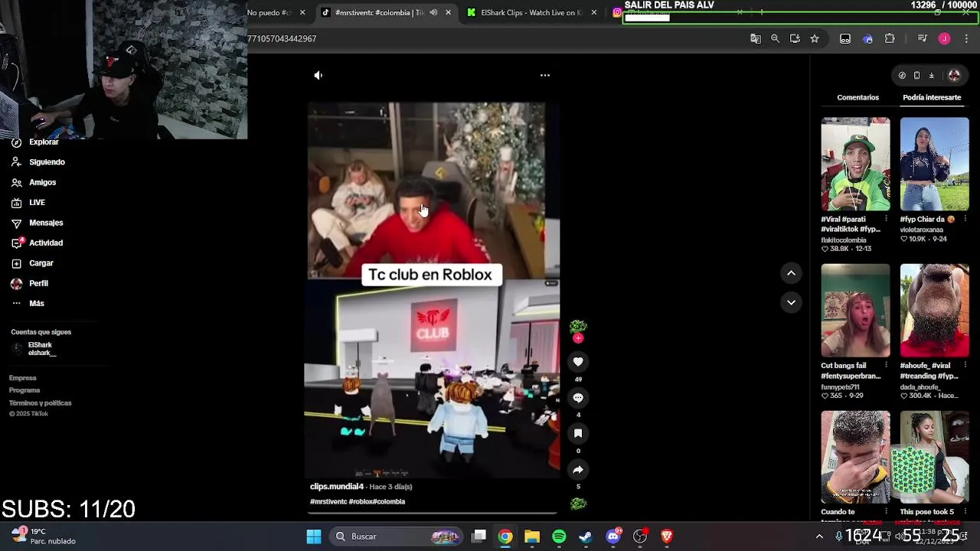Viewport: 980px width, 551px height.
Task: Open Actividad notifications in the sidebar
Action: (37, 243)
